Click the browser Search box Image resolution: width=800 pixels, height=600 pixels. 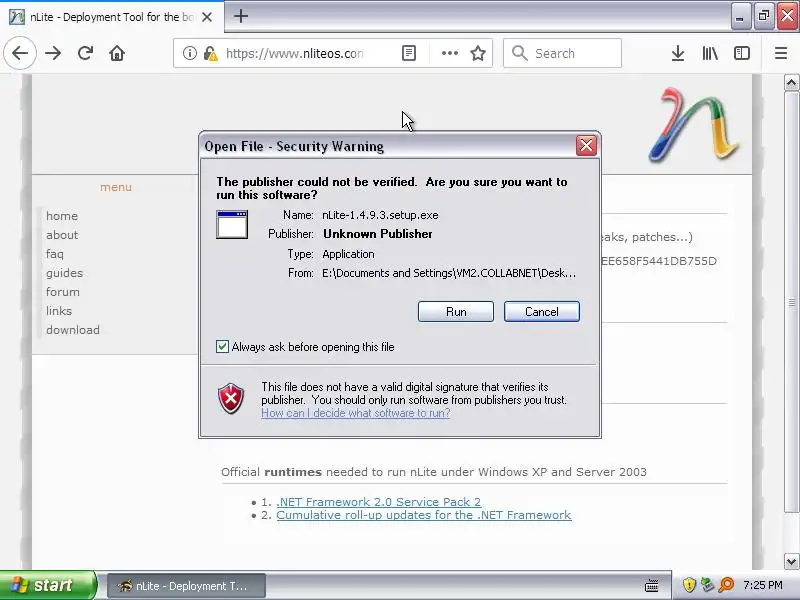[x=562, y=53]
